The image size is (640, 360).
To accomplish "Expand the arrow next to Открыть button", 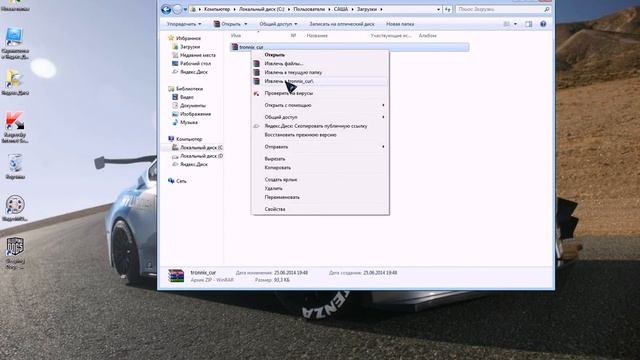I will click(x=246, y=24).
